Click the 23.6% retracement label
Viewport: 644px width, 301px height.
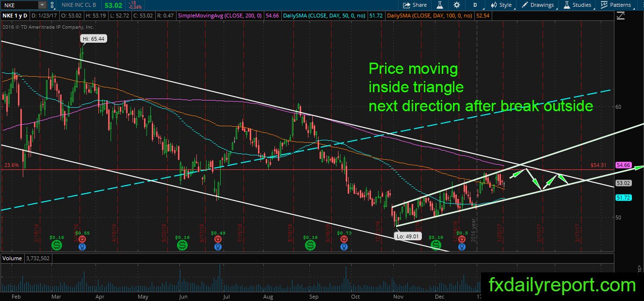[x=11, y=165]
